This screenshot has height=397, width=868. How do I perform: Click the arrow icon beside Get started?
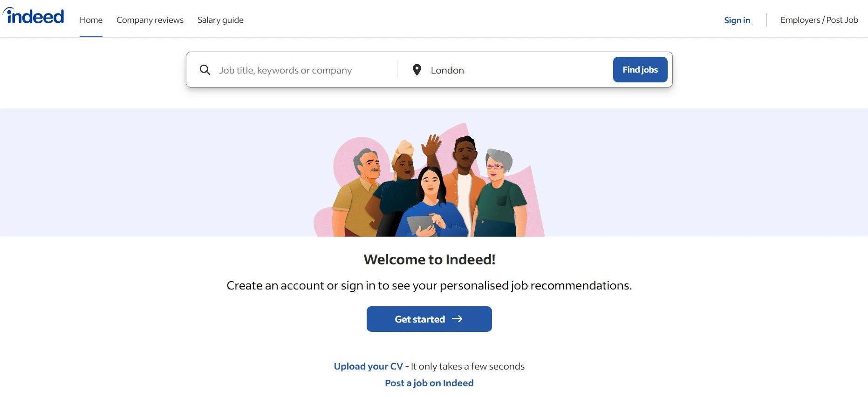pos(457,319)
